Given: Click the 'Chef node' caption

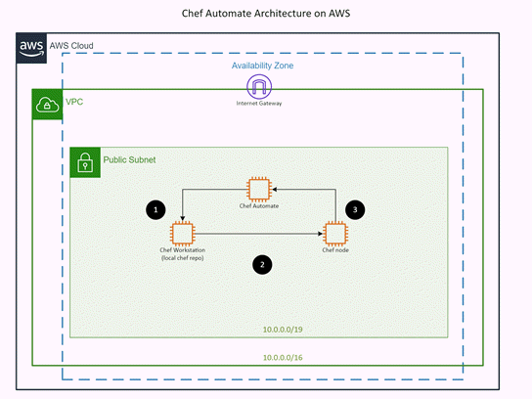Looking at the screenshot, I should click(x=335, y=250).
